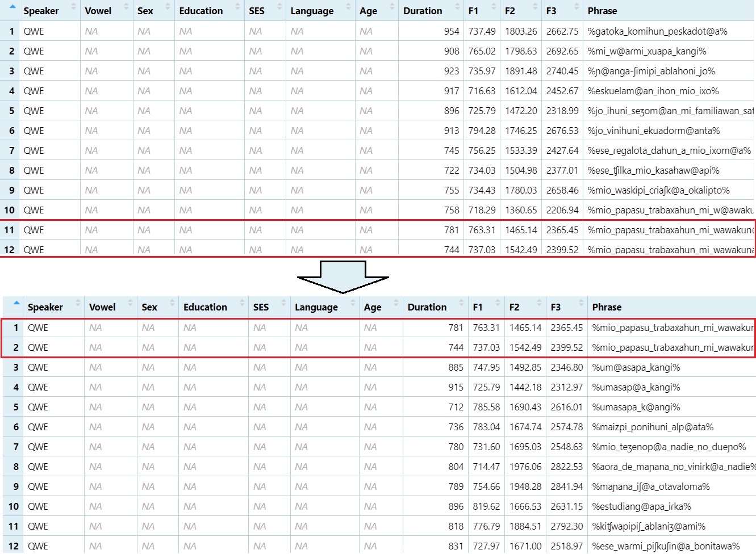
Task: Click the Phrase header in top table
Action: tap(602, 11)
